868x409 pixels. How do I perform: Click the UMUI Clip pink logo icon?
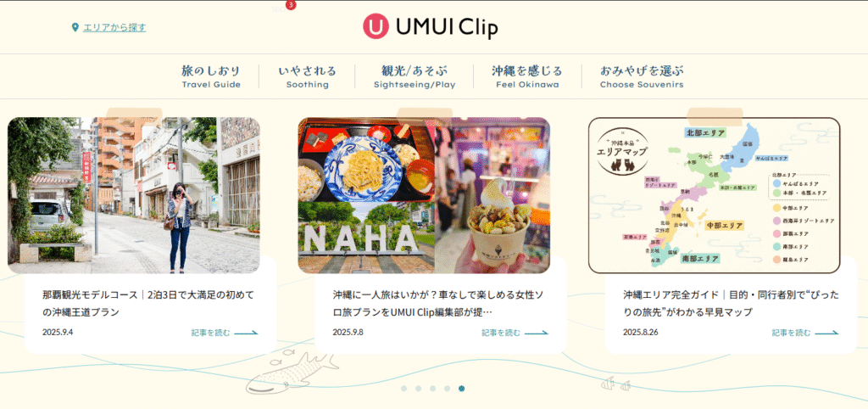(376, 27)
